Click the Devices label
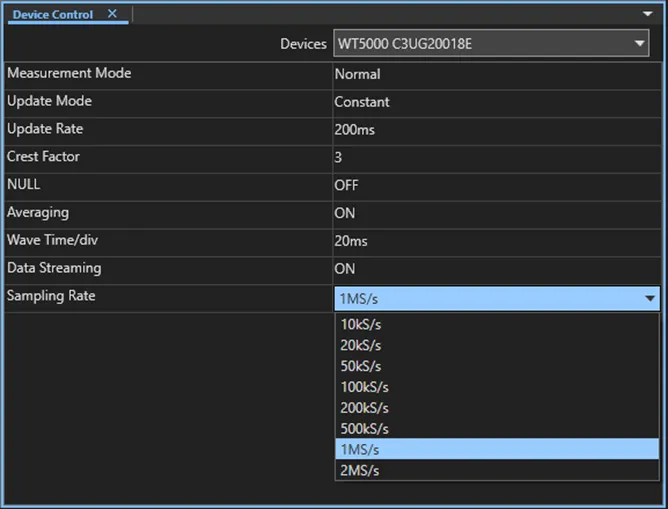The height and width of the screenshot is (509, 668). (303, 43)
